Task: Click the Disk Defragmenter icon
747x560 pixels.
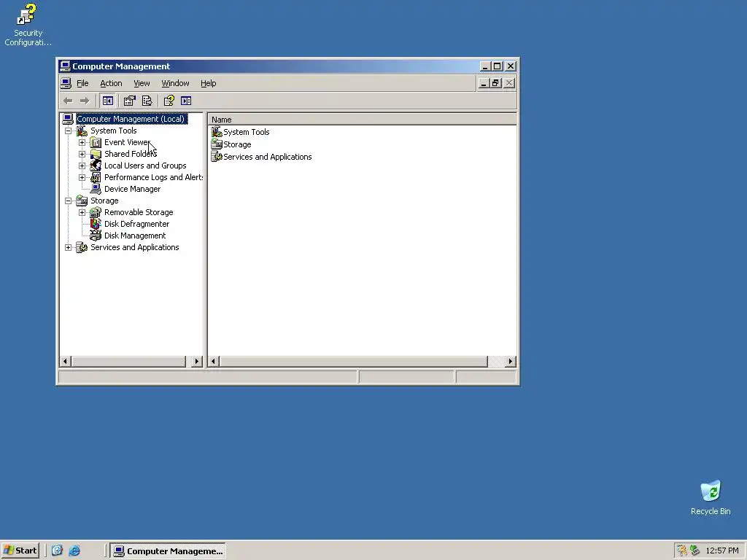Action: (x=96, y=224)
